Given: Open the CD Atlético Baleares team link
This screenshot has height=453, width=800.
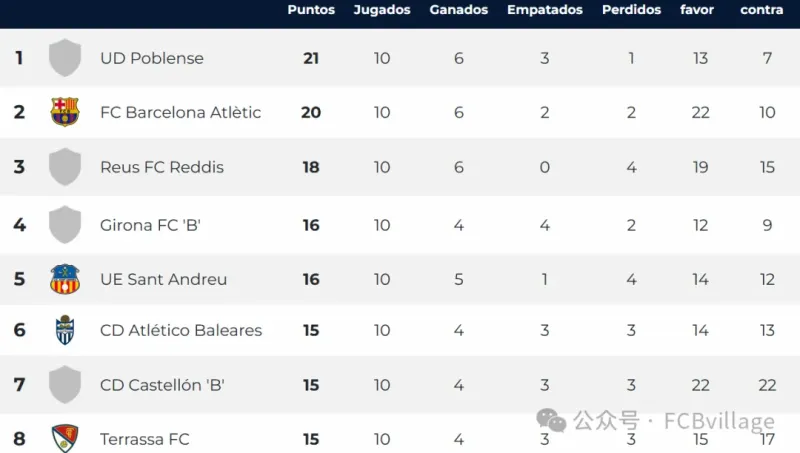Looking at the screenshot, I should click(181, 330).
